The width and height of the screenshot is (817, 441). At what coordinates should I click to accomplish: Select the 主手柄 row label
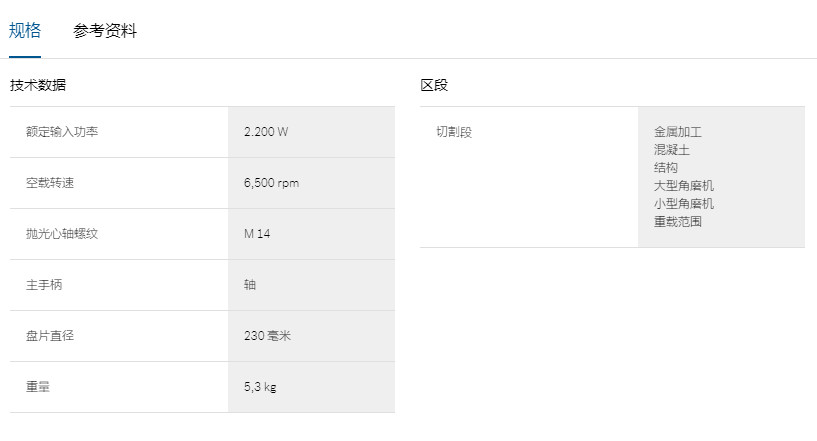(x=44, y=285)
